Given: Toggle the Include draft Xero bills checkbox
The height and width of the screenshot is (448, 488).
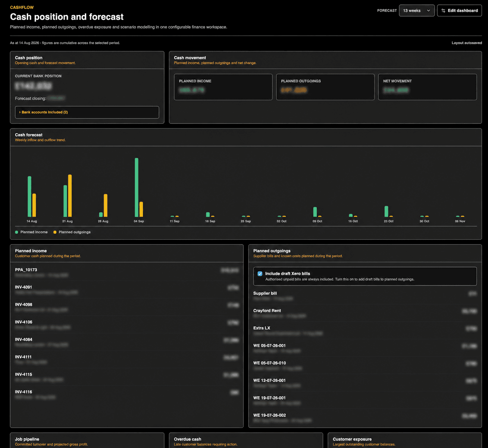Looking at the screenshot, I should [x=260, y=274].
